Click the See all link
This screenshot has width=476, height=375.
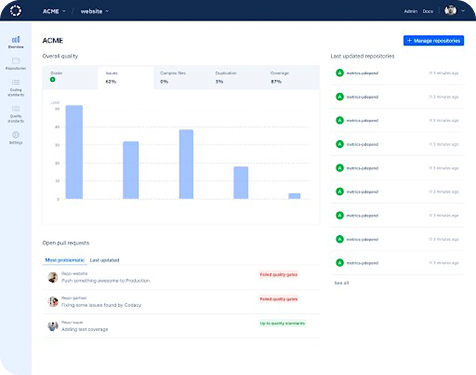pos(341,283)
